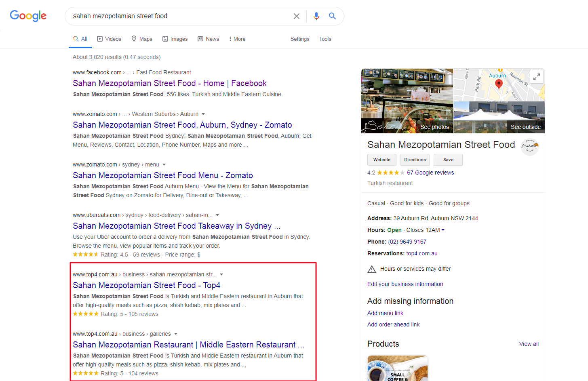Click the hours warning triangle icon
This screenshot has height=381, width=588.
[372, 269]
